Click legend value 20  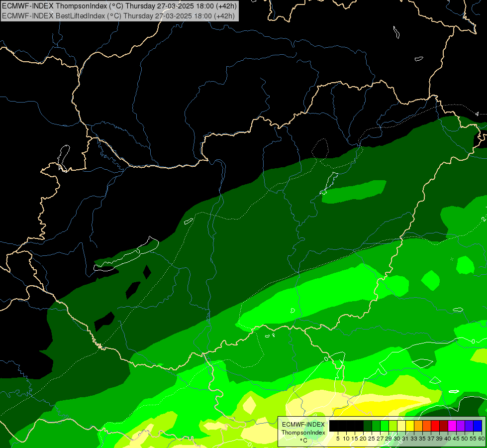click(363, 439)
